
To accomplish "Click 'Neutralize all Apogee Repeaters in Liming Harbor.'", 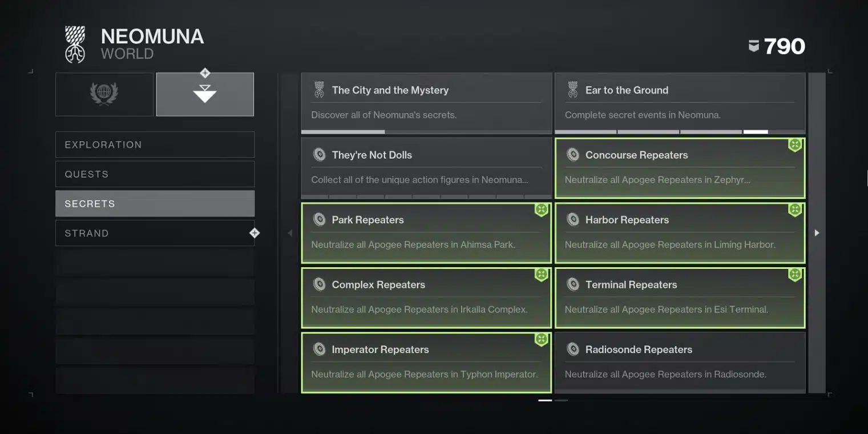I will (x=670, y=244).
